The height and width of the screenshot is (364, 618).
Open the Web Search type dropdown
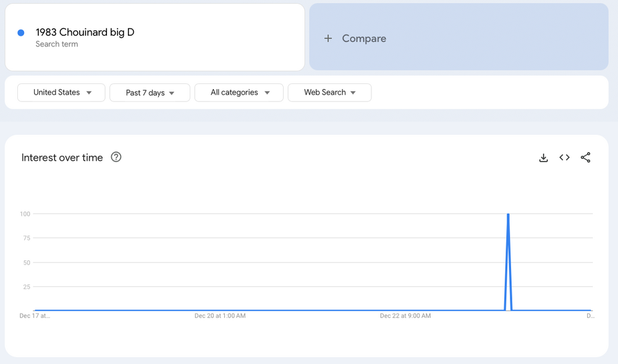(329, 93)
